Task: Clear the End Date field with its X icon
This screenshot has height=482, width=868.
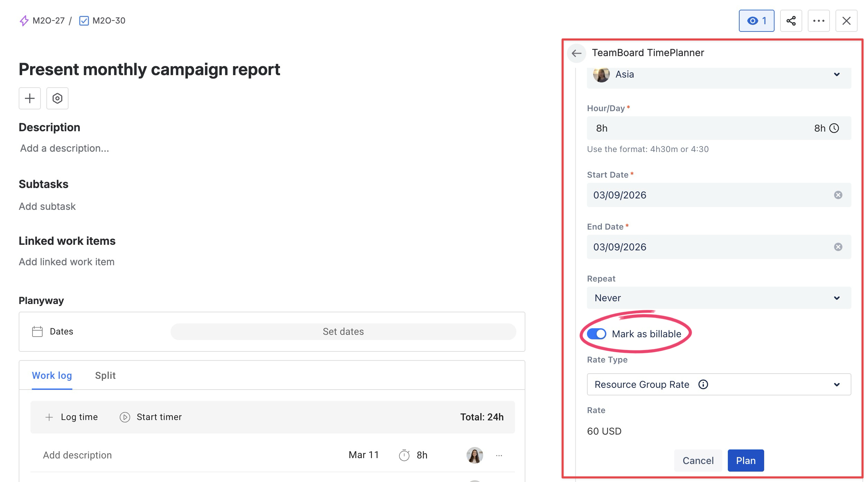Action: point(838,247)
